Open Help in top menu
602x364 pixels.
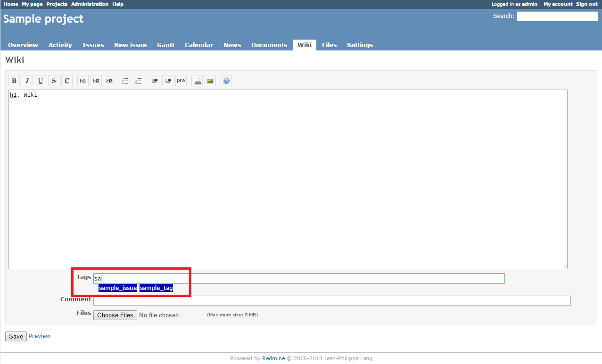[118, 4]
